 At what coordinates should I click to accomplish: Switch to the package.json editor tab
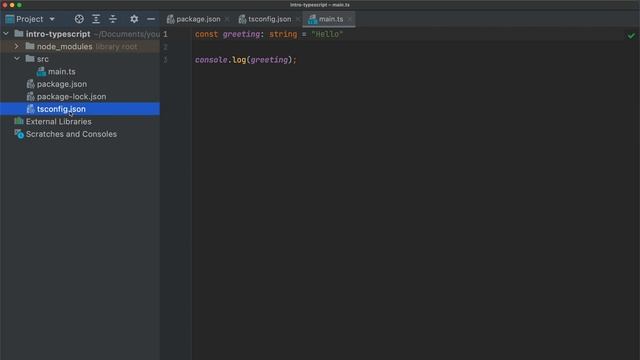coord(198,19)
